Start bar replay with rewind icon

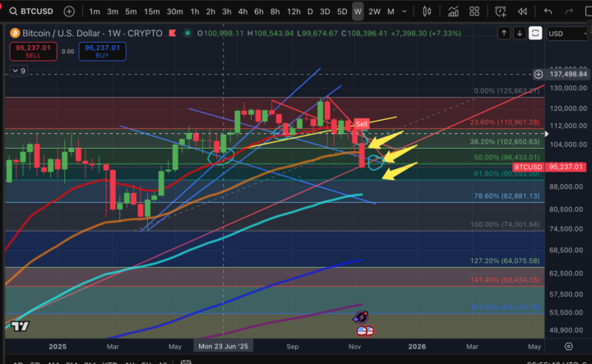click(x=523, y=12)
